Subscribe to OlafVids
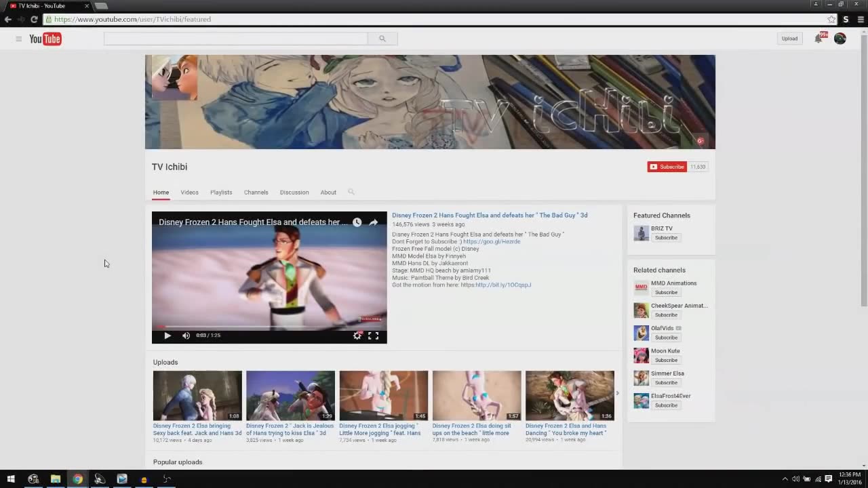 click(666, 338)
